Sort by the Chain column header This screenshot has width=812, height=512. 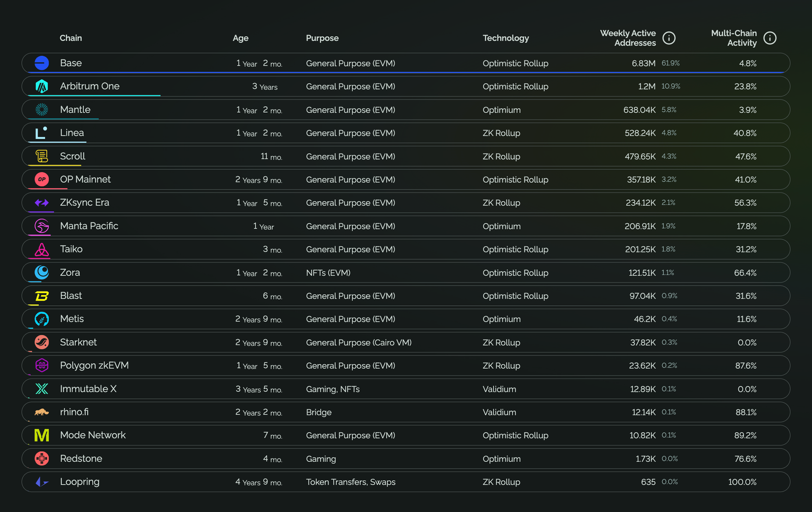coord(71,38)
